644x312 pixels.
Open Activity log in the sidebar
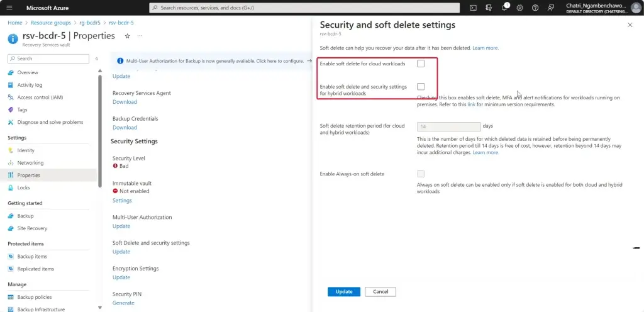[x=30, y=85]
